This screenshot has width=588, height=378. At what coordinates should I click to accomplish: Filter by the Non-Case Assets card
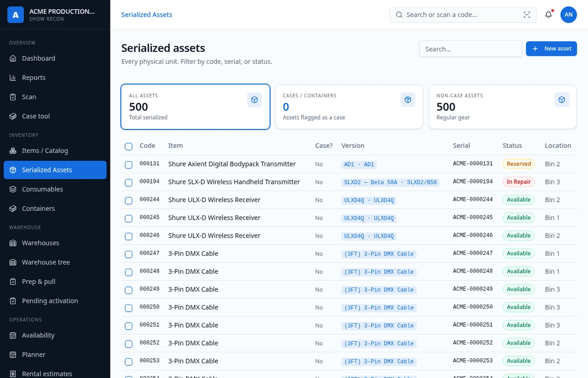click(x=503, y=107)
